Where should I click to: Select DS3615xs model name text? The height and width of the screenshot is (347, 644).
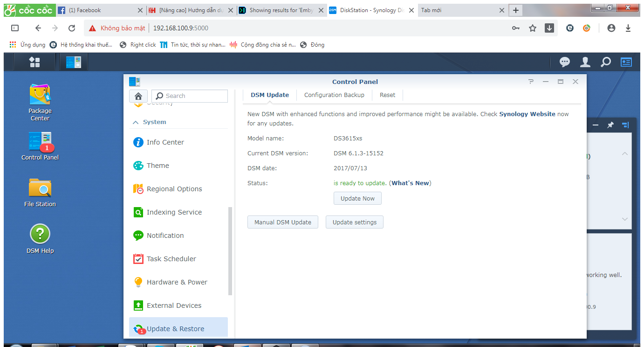click(x=349, y=138)
